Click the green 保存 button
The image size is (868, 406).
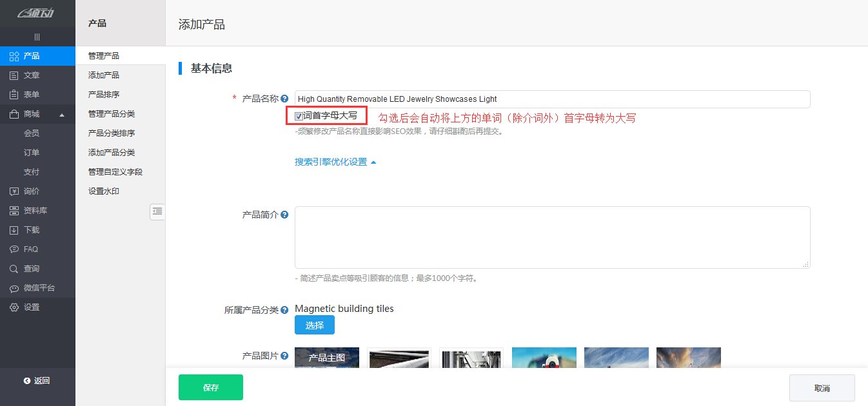click(210, 387)
